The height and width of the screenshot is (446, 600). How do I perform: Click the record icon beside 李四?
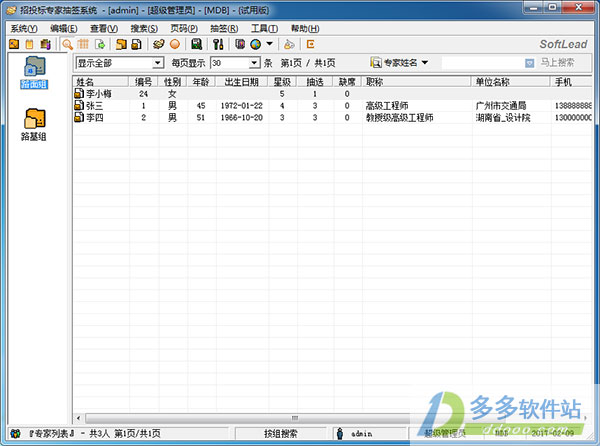click(x=79, y=117)
